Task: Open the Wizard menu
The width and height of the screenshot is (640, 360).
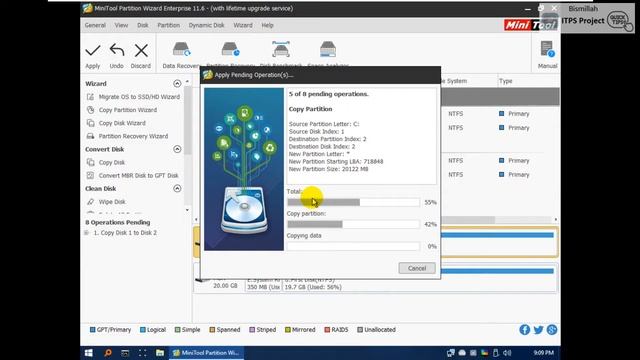Action: pos(243,25)
